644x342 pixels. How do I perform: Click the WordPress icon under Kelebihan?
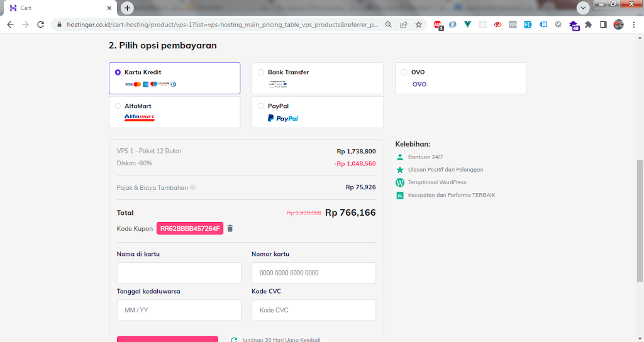pyautogui.click(x=399, y=182)
